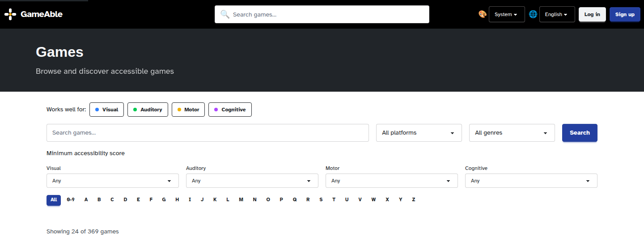The width and height of the screenshot is (644, 237).
Task: Click the 'Minimum accessibility score' label
Action: pyautogui.click(x=85, y=153)
